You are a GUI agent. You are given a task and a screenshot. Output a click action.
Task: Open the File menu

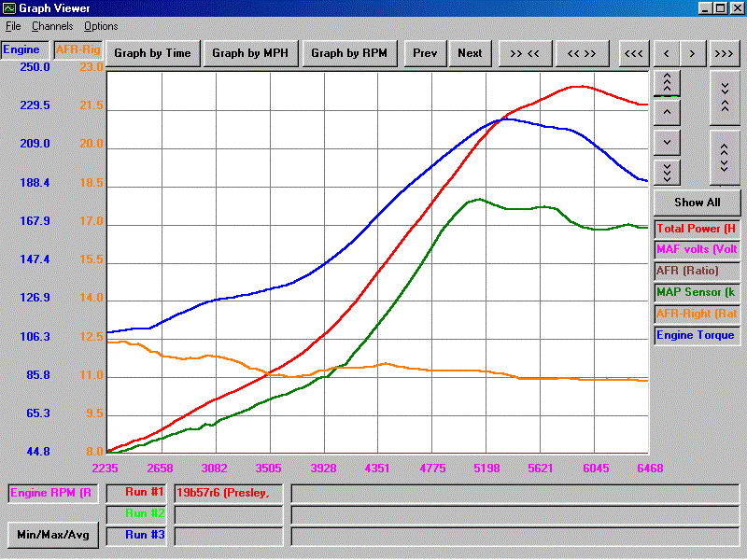pos(13,26)
